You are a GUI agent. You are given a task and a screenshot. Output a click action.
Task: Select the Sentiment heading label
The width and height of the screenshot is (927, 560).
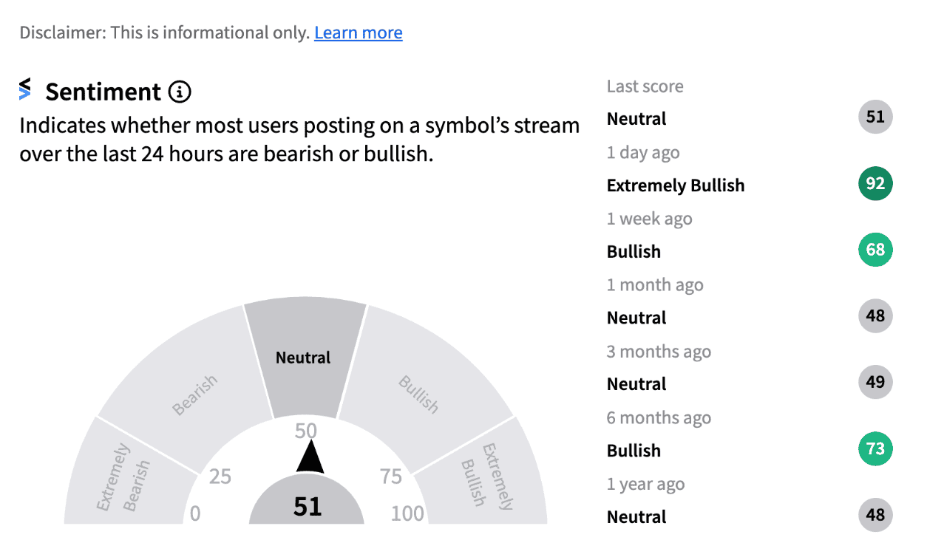click(103, 92)
